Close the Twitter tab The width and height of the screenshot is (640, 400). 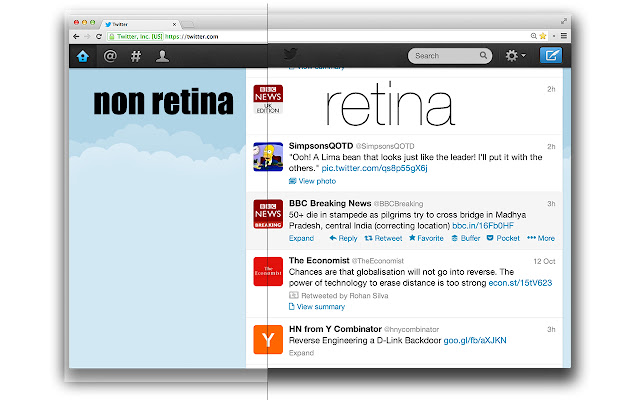pyautogui.click(x=174, y=24)
